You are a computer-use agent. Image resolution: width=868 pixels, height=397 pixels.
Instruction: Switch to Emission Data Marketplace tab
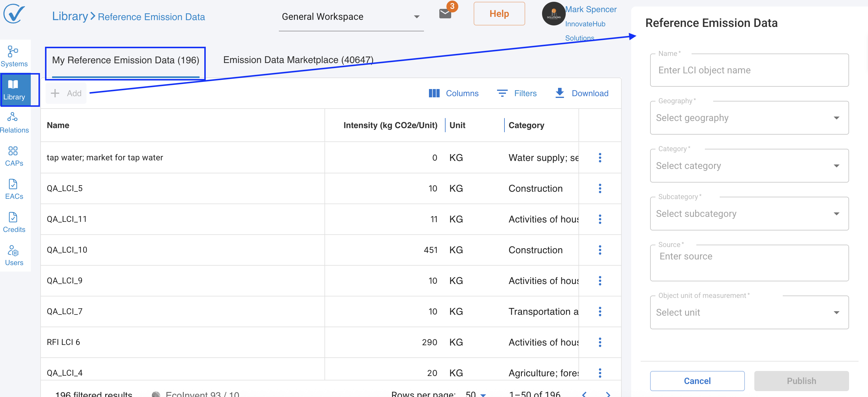298,60
